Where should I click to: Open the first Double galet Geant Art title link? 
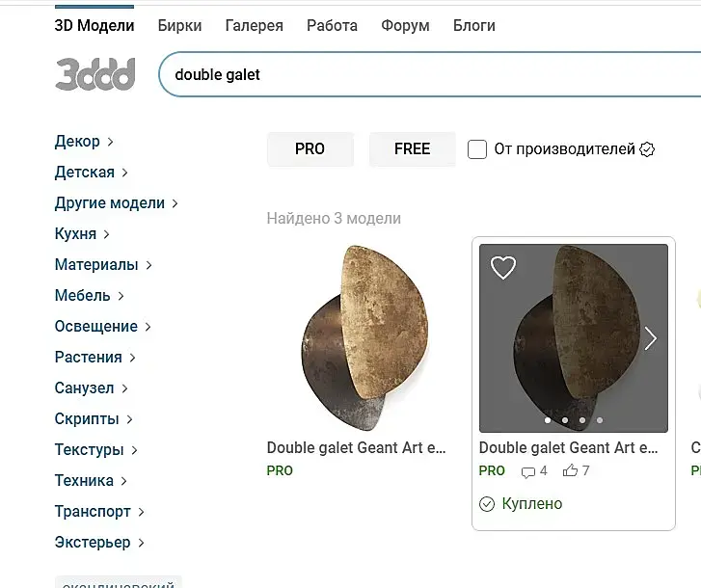pos(357,448)
